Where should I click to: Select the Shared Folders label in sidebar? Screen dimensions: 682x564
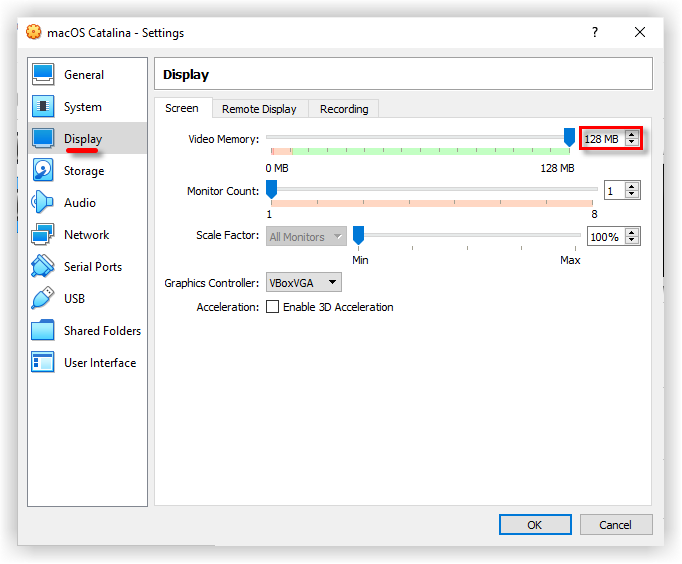tap(102, 331)
